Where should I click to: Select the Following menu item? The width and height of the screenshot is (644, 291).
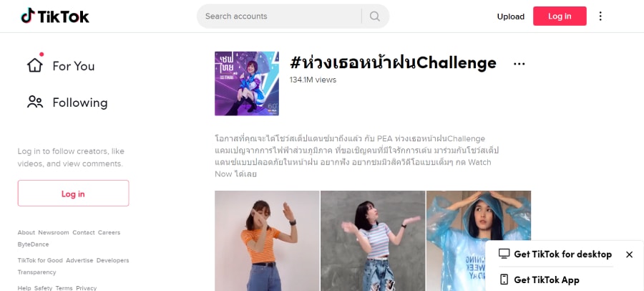click(x=67, y=102)
